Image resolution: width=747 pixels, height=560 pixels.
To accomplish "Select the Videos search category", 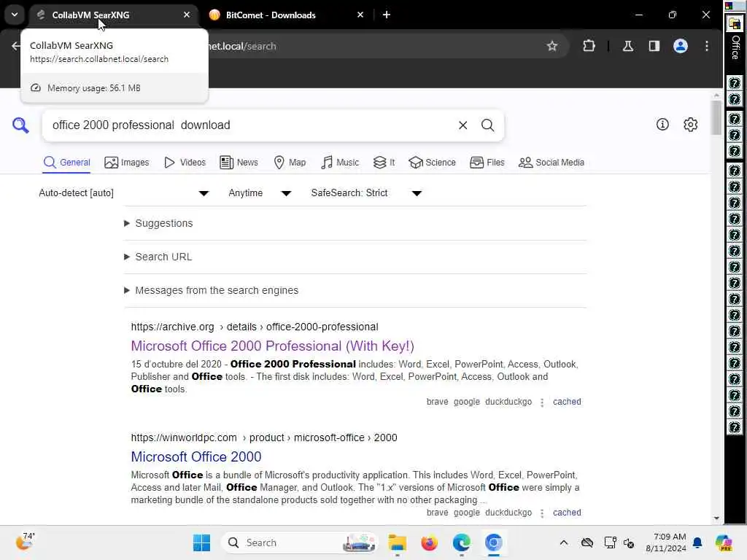I will [x=185, y=163].
